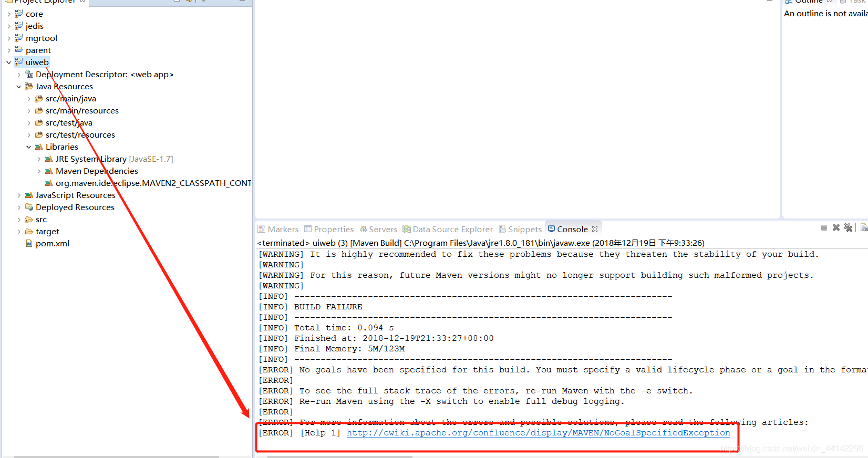The width and height of the screenshot is (868, 458).
Task: Close the Console view tab
Action: click(595, 229)
